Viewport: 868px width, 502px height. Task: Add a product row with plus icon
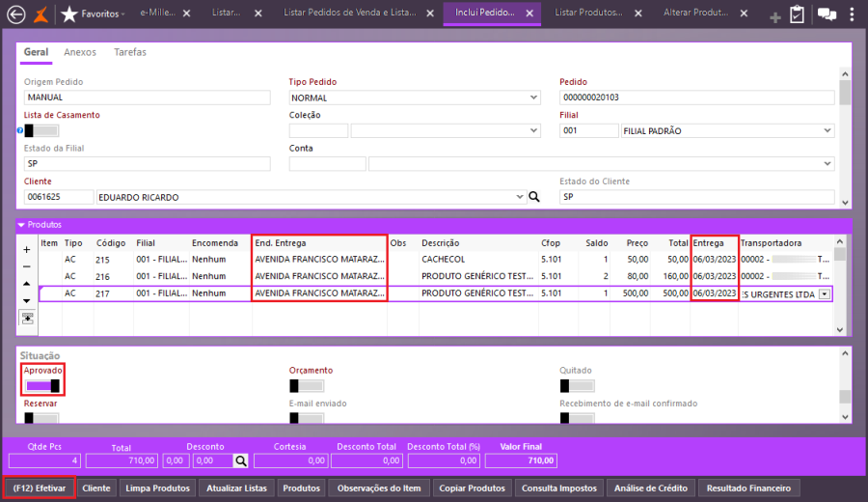pos(27,250)
